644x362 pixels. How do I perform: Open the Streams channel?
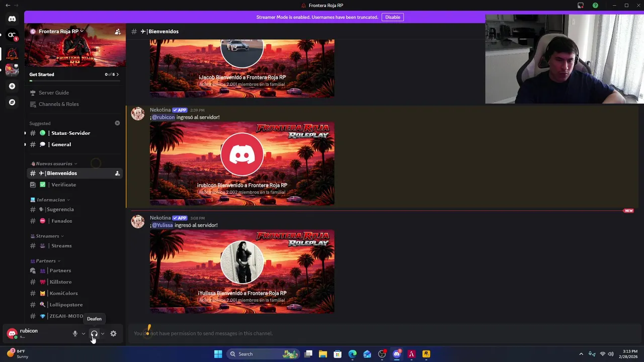[74, 246]
